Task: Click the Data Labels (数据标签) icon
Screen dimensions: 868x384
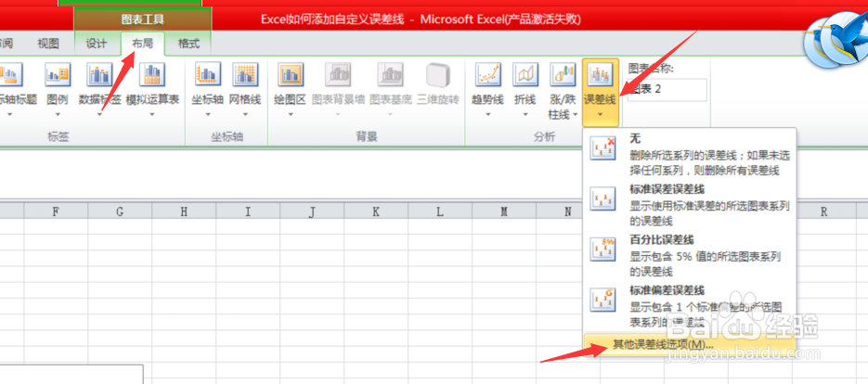Action: [99, 74]
